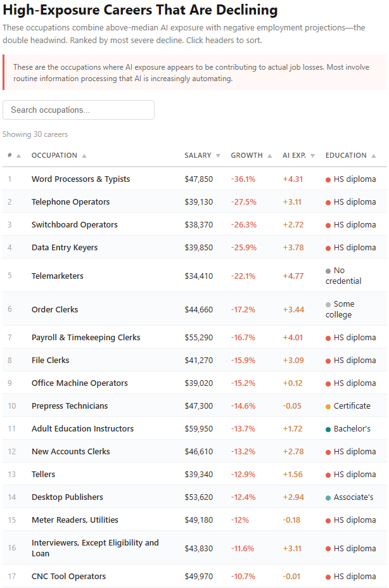This screenshot has height=588, width=389.
Task: Toggle the Salary column sort arrow
Action: tap(218, 156)
